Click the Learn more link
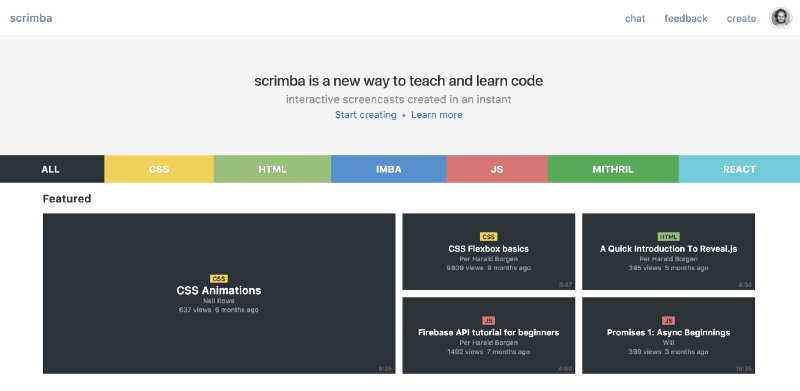 [x=437, y=115]
